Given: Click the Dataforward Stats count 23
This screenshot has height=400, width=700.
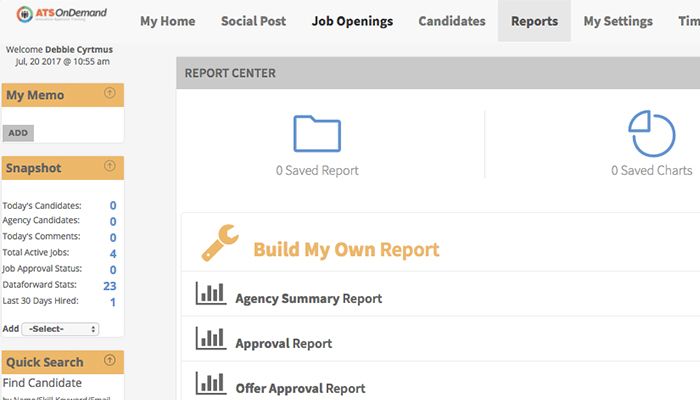Looking at the screenshot, I should (x=110, y=286).
